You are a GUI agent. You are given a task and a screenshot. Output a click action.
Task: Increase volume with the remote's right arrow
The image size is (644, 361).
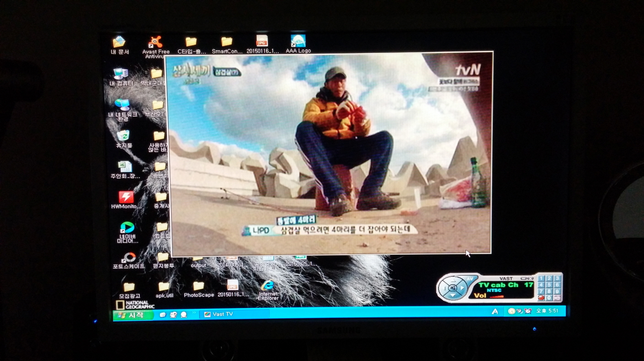(462, 288)
